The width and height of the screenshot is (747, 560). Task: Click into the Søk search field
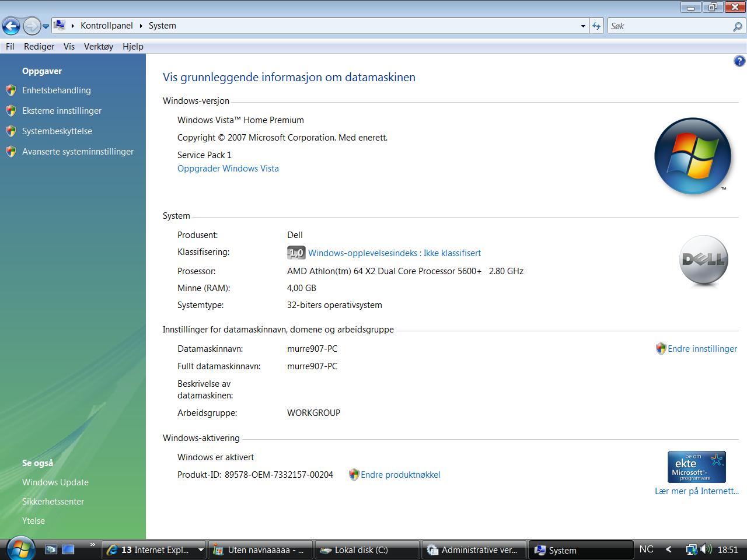point(670,26)
